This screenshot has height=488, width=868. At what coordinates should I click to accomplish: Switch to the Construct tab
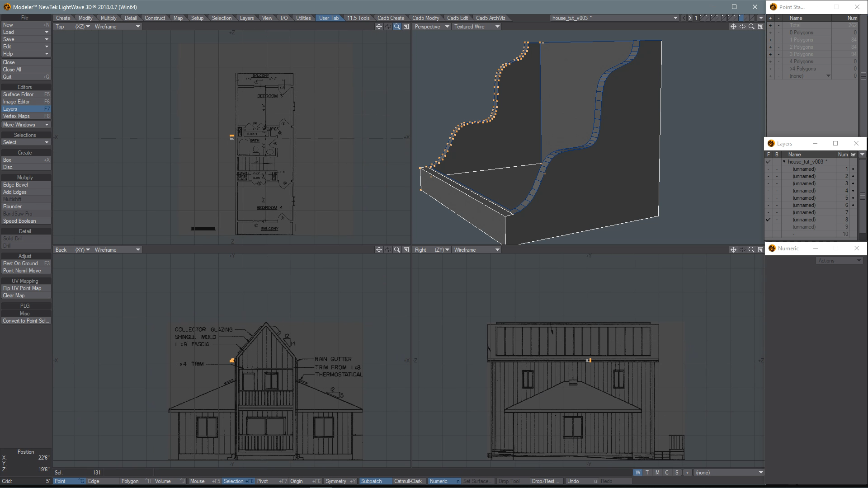point(155,18)
